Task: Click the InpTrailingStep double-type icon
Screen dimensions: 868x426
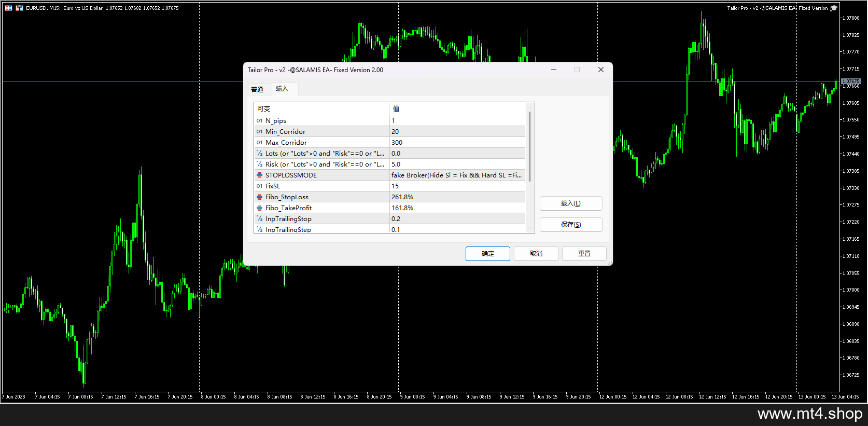Action: [259, 229]
